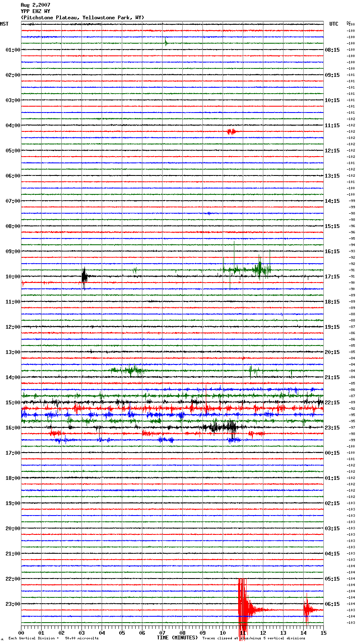Click 'Each Vertical Division = 50.00 microvolts' footer
The height and width of the screenshot is (644, 357).
[x=53, y=638]
